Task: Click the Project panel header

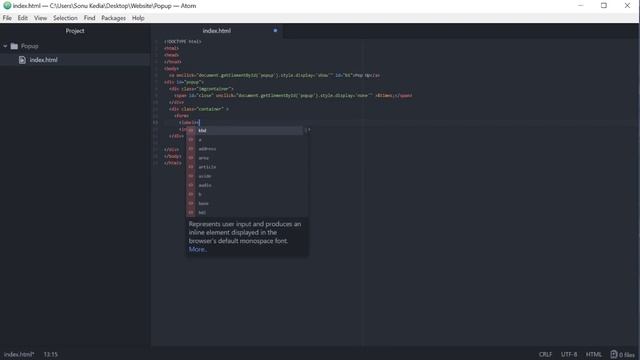Action: click(75, 31)
